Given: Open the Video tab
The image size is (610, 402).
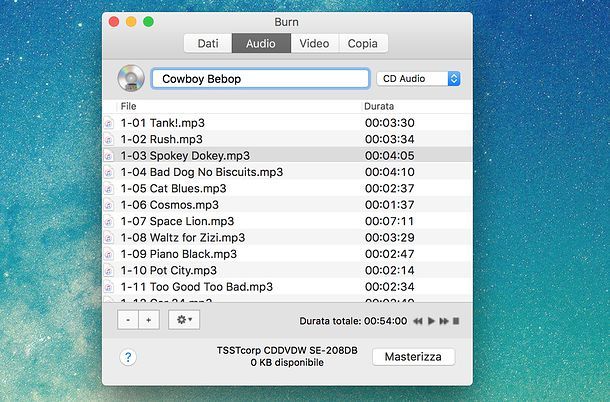Looking at the screenshot, I should coord(314,43).
